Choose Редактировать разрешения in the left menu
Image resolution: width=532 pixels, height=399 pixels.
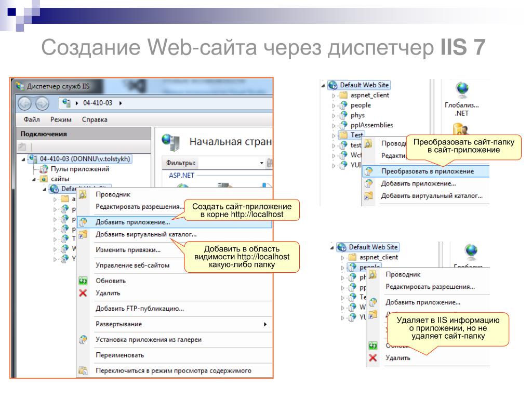pos(140,207)
